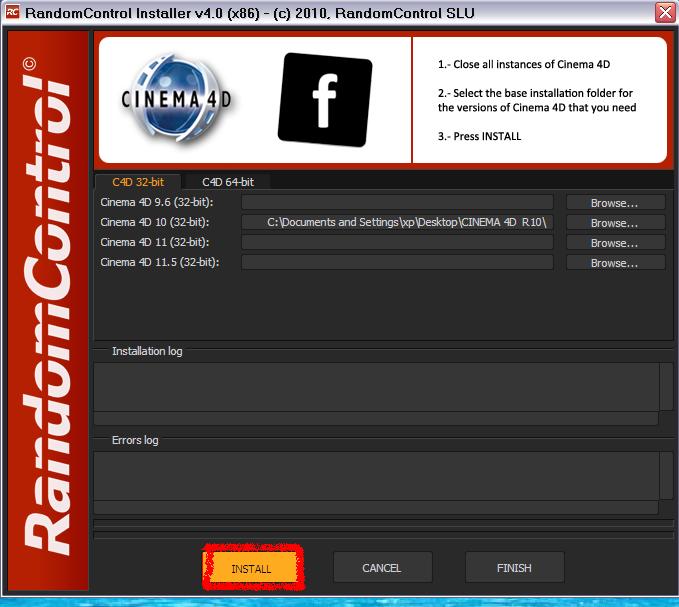Click the Errors log horizontal scrollbar
679x607 pixels.
click(376, 507)
